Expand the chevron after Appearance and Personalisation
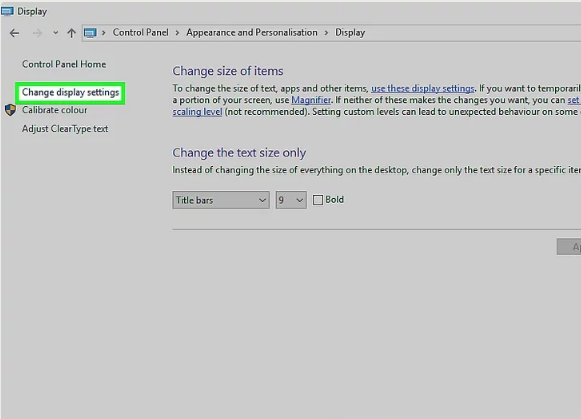The image size is (581, 419). (x=326, y=33)
